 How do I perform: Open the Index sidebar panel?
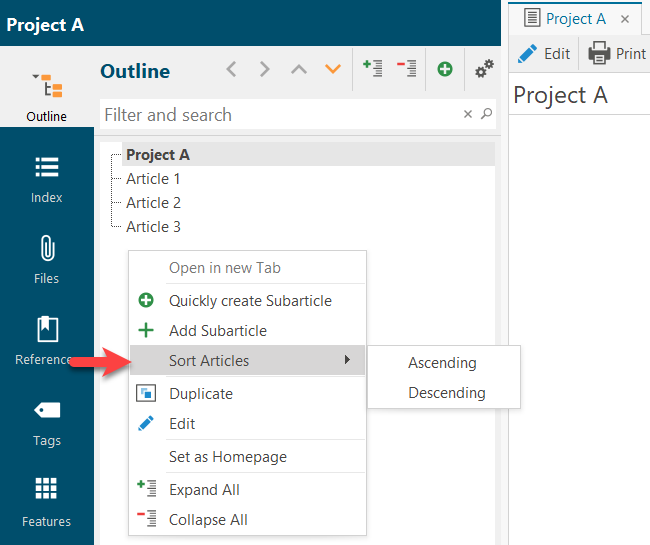pos(46,179)
